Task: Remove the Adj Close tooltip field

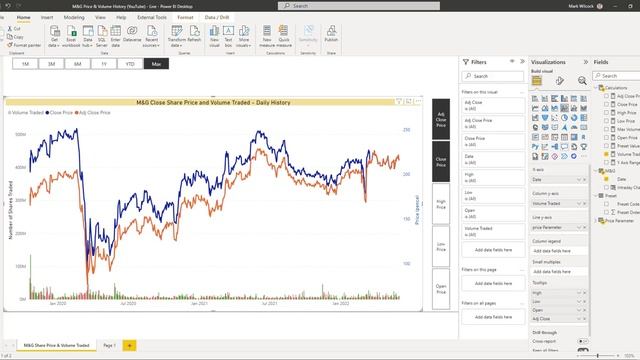Action: (x=584, y=318)
